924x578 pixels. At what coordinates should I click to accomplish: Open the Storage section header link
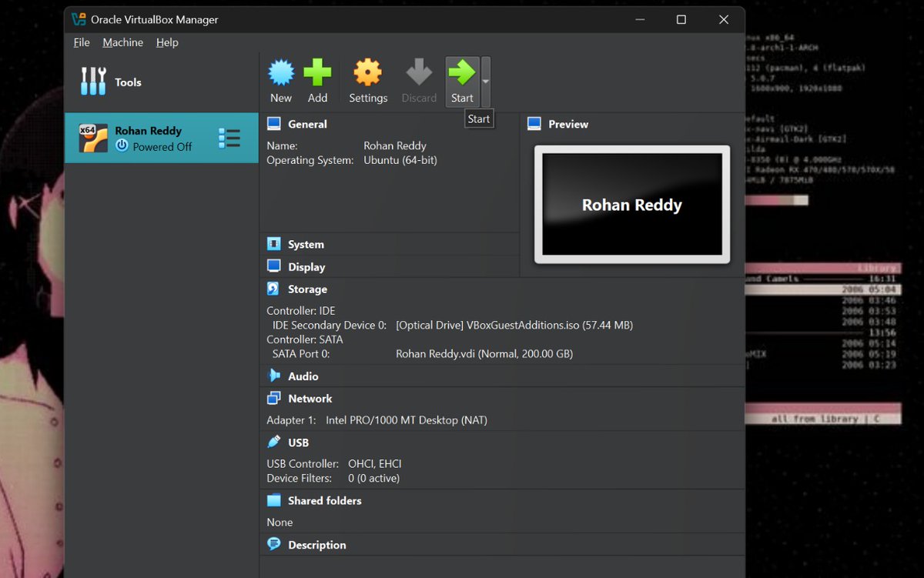tap(307, 289)
